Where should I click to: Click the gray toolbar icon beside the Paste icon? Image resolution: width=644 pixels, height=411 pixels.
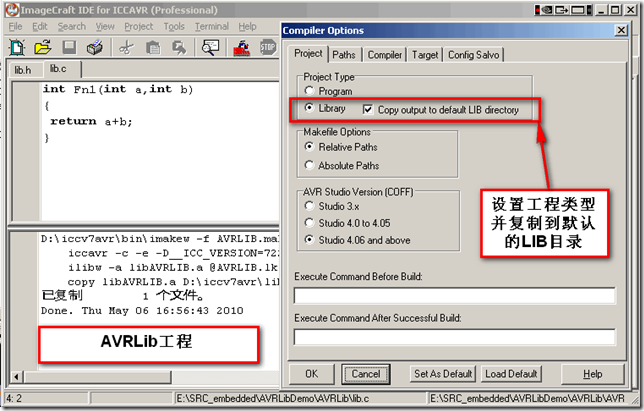tap(179, 48)
